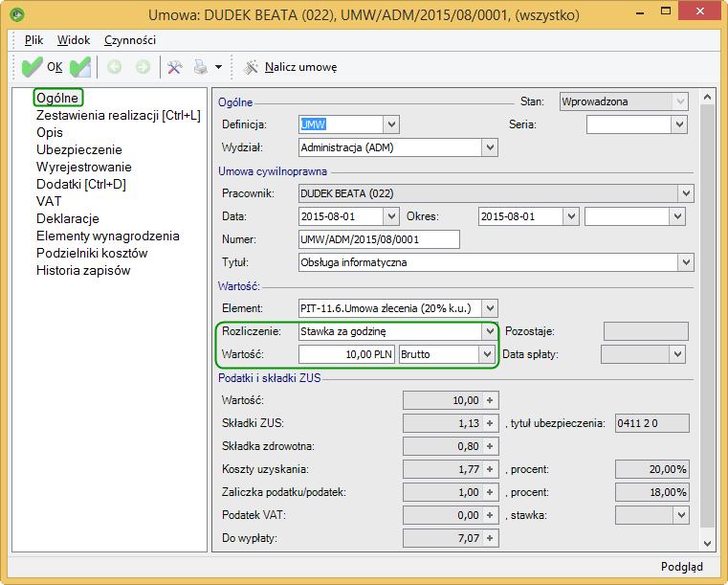This screenshot has height=585, width=728.
Task: Click the Numer input field
Action: pyautogui.click(x=379, y=239)
